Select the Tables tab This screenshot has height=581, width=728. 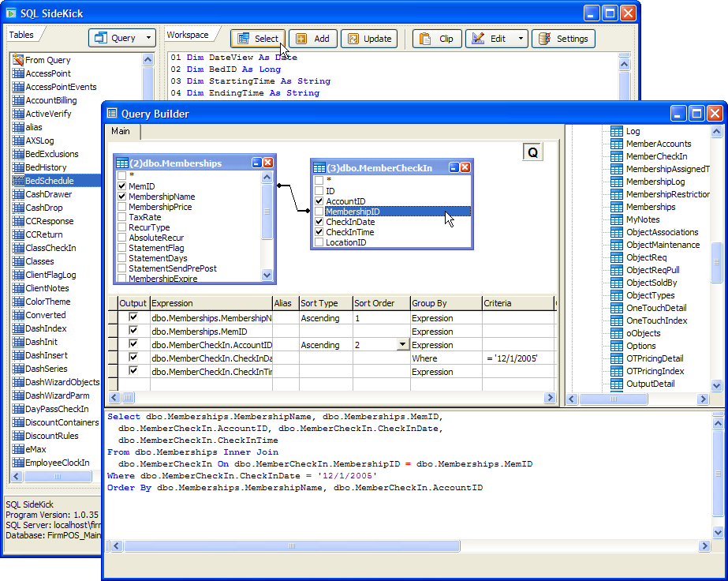tap(22, 35)
